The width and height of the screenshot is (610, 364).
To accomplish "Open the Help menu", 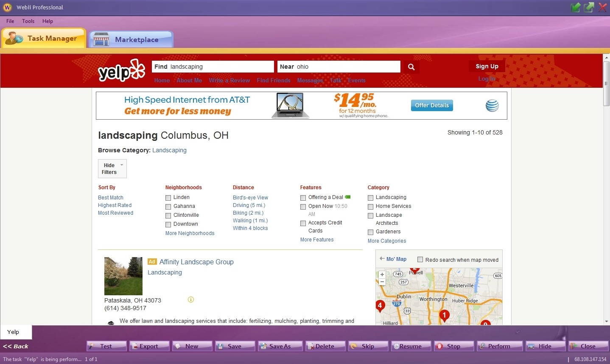I will tap(48, 21).
